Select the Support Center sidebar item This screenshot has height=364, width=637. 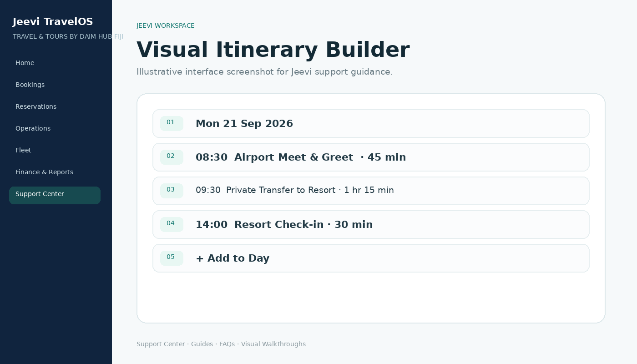(55, 195)
